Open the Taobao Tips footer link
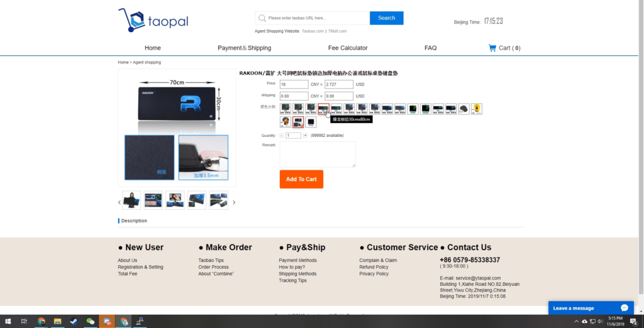This screenshot has height=328, width=644. point(211,260)
